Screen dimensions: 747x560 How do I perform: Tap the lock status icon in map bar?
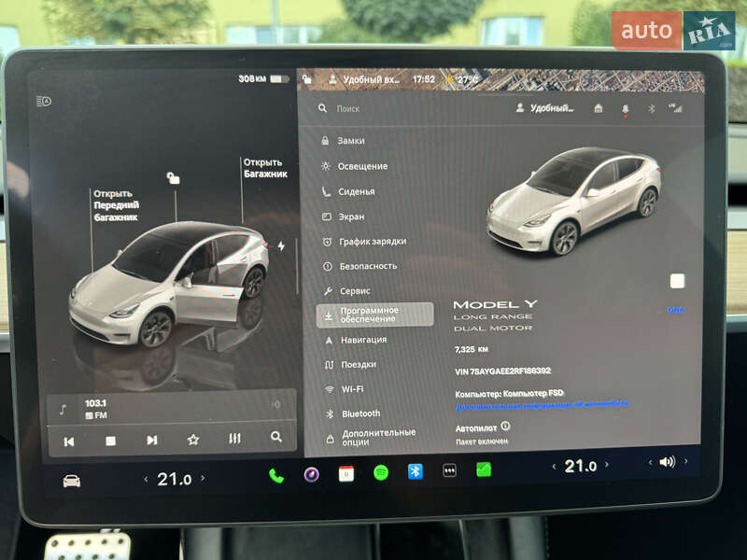(307, 78)
